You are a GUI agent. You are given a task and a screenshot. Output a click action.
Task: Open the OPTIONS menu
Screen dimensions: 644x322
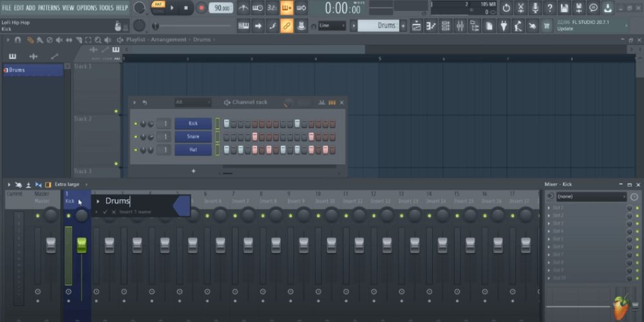pos(87,7)
